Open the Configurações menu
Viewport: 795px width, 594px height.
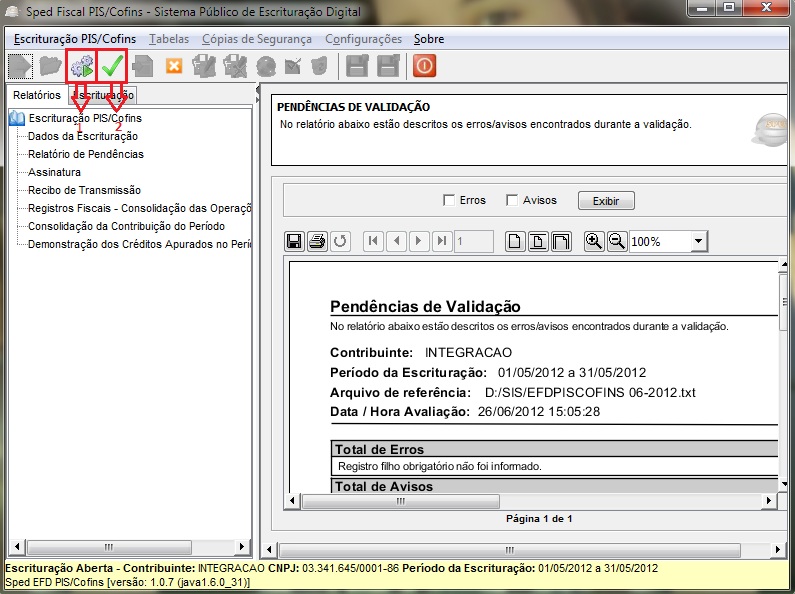(363, 39)
